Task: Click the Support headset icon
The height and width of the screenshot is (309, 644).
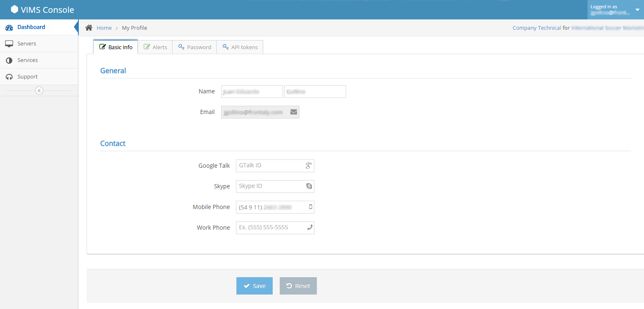Action: click(x=9, y=77)
